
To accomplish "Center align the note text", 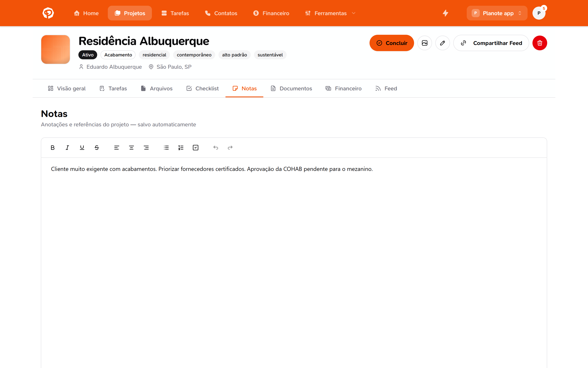I will click(131, 147).
